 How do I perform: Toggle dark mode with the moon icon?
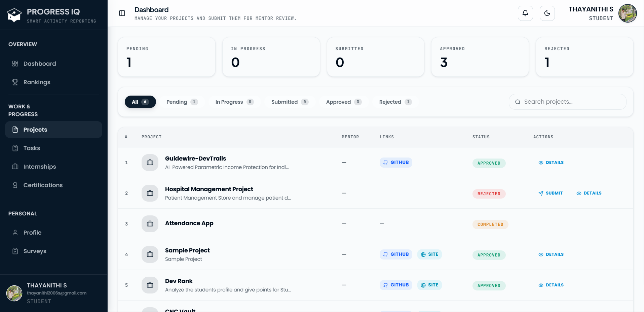547,13
